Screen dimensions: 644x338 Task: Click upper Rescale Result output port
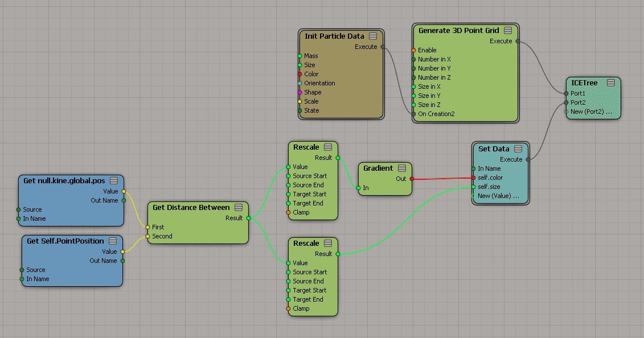click(x=338, y=158)
